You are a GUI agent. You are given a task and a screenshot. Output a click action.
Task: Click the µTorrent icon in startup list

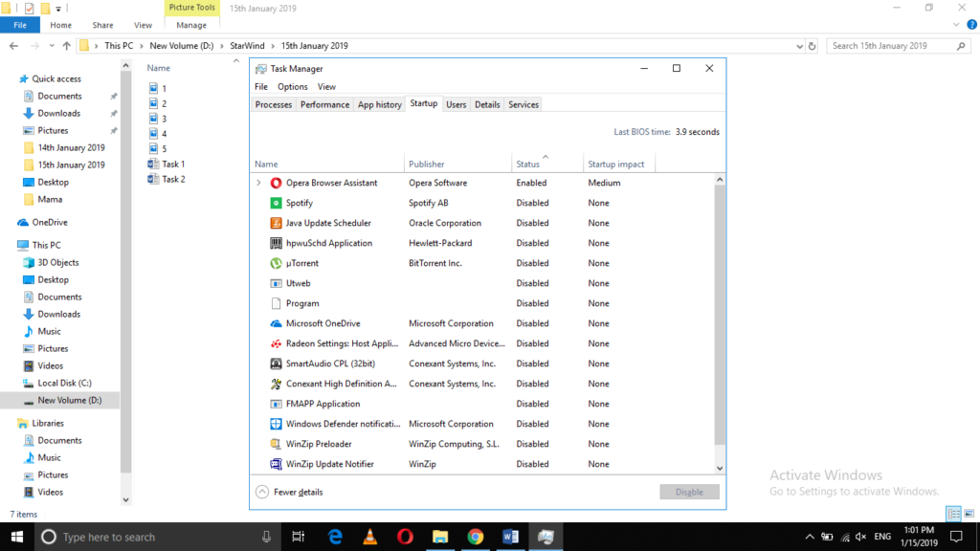coord(276,263)
